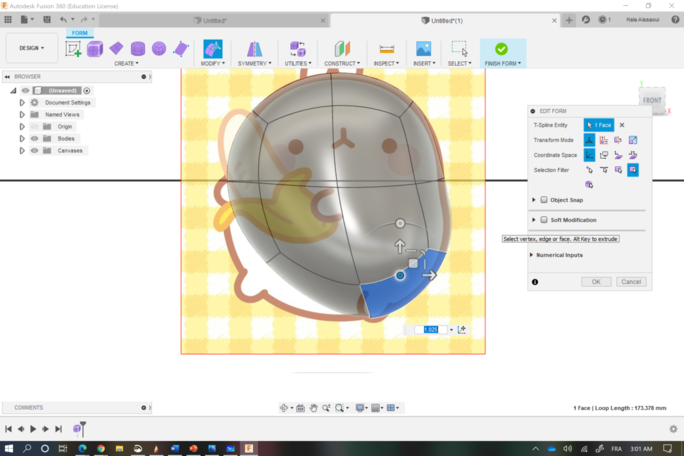Clear the 1 Face selection with X
The height and width of the screenshot is (456, 684).
(622, 125)
